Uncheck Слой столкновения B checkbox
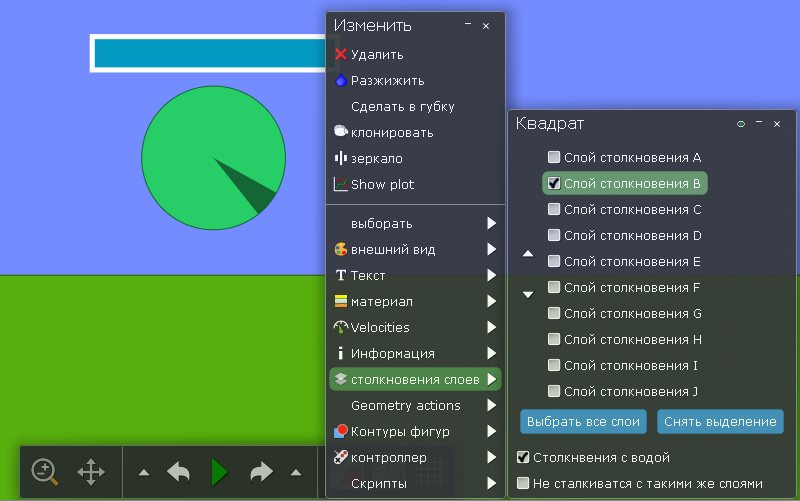 pos(554,184)
